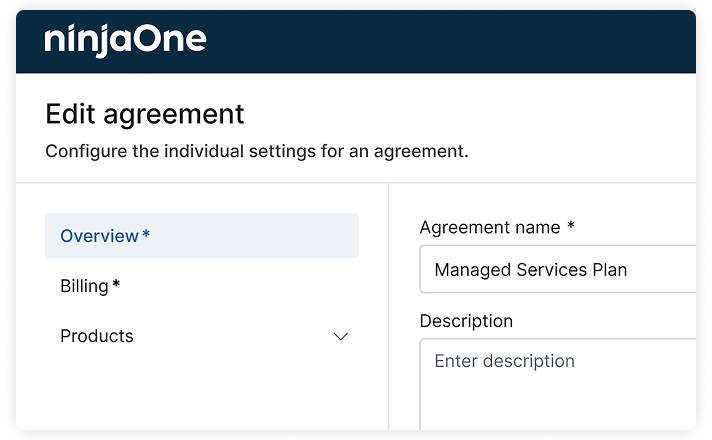Click inside the Description text area
This screenshot has height=440, width=712.
[560, 390]
